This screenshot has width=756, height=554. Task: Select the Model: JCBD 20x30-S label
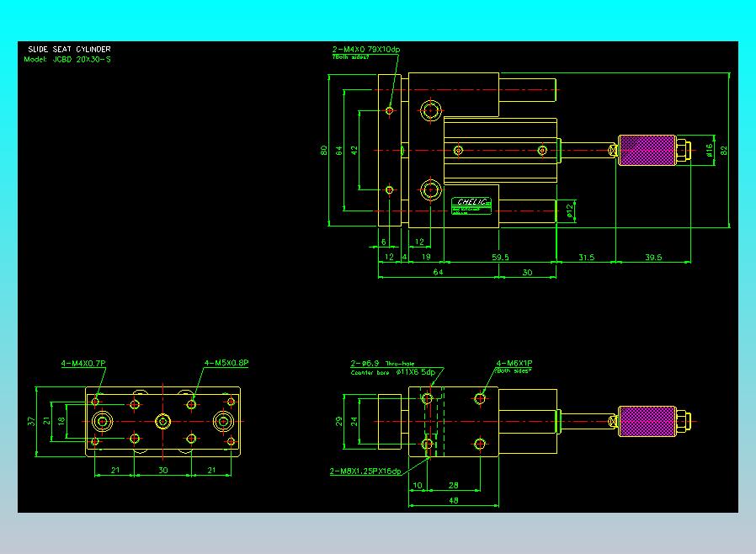pos(67,59)
